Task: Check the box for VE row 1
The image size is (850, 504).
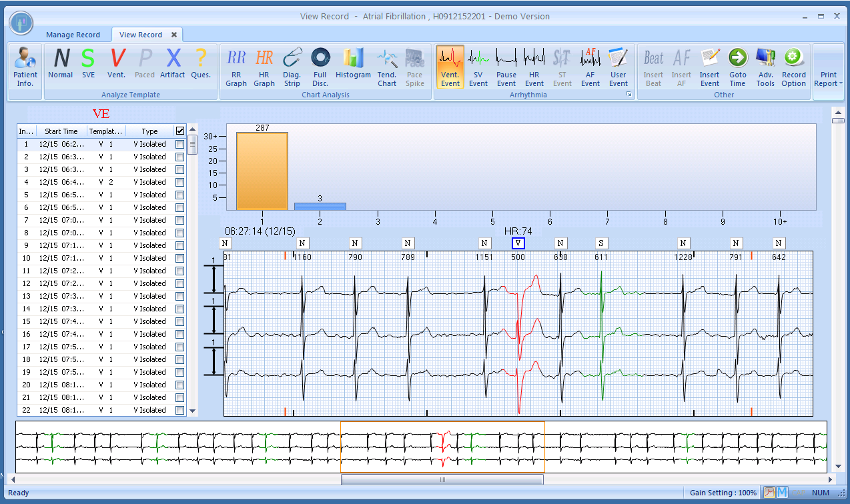Action: click(179, 144)
